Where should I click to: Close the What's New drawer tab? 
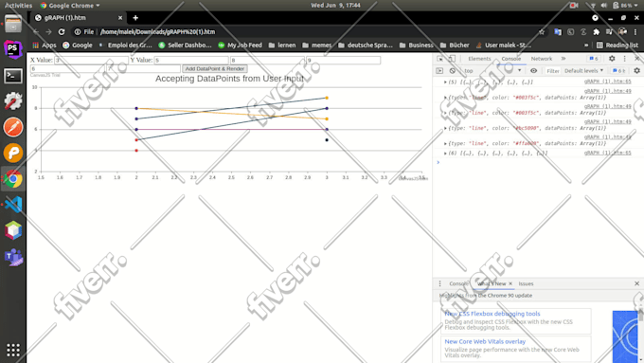tap(510, 283)
